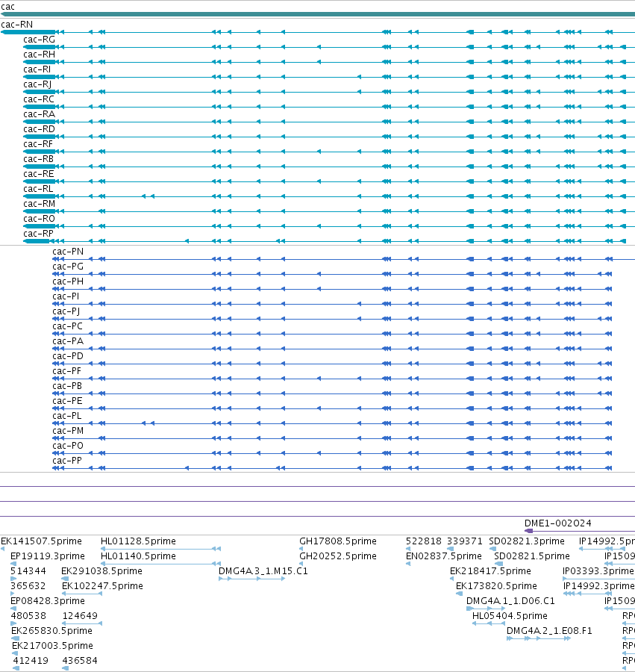Click cDNA DMG4A1_1.D06.C1 label
The height and width of the screenshot is (672, 635).
coord(510,601)
